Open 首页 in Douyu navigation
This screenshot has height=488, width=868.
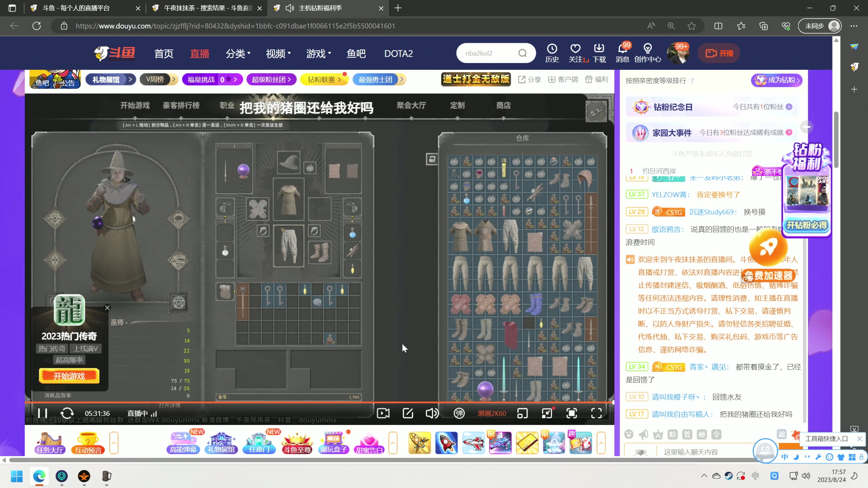tap(164, 54)
